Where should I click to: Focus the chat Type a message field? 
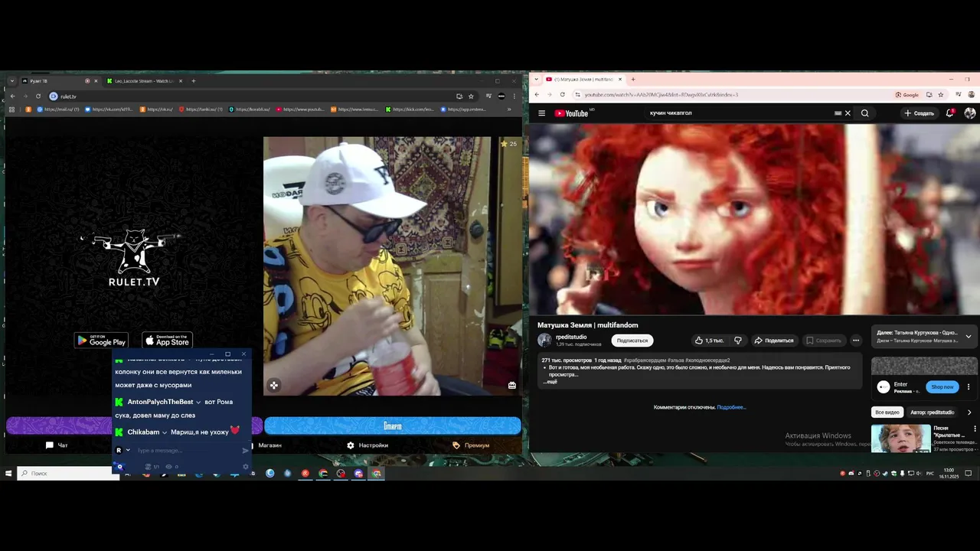[x=186, y=451]
